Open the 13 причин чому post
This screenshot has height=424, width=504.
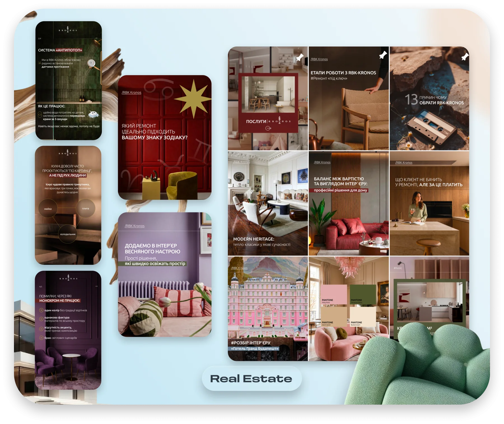click(429, 98)
